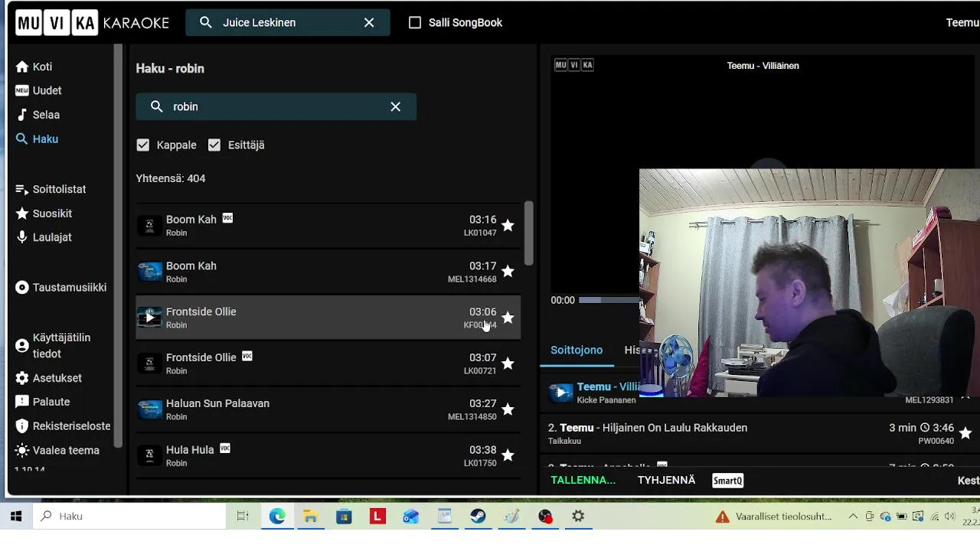980x551 pixels.
Task: Open Steam from the taskbar
Action: click(479, 517)
